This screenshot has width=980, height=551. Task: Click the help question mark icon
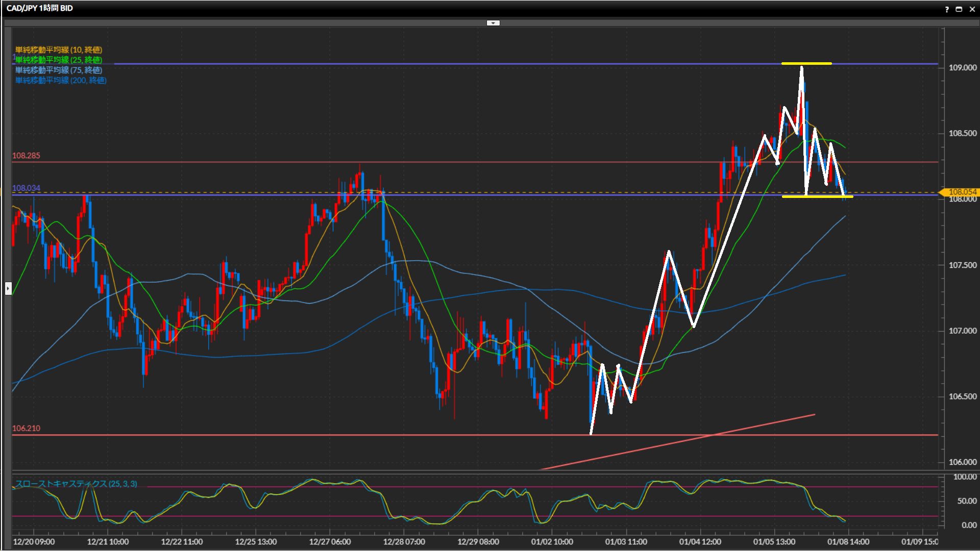point(947,9)
